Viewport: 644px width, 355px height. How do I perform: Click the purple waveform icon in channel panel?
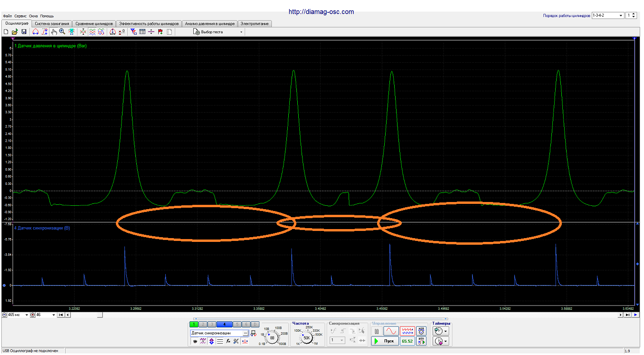[203, 341]
